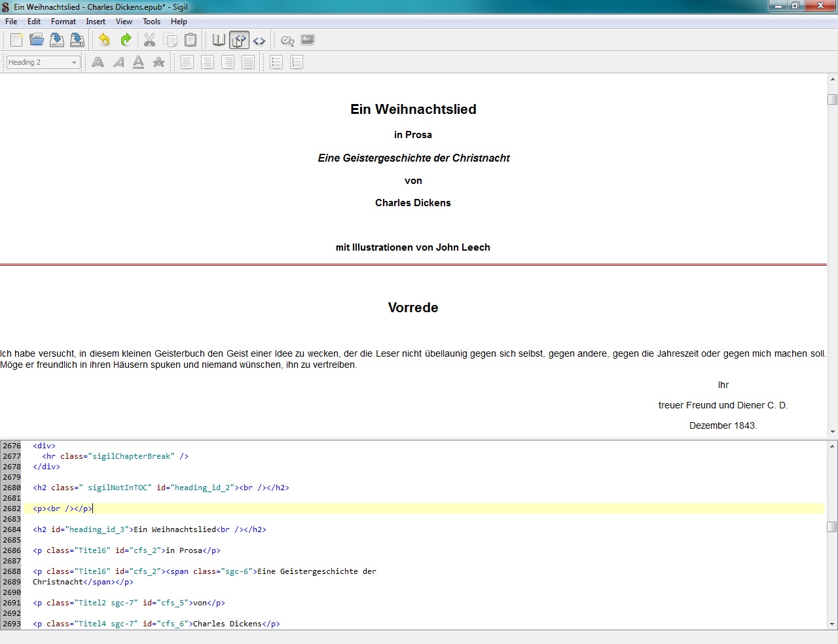Viewport: 838px width, 644px height.
Task: Click the sigilChapterBreak hr tag in code
Action: [x=115, y=456]
